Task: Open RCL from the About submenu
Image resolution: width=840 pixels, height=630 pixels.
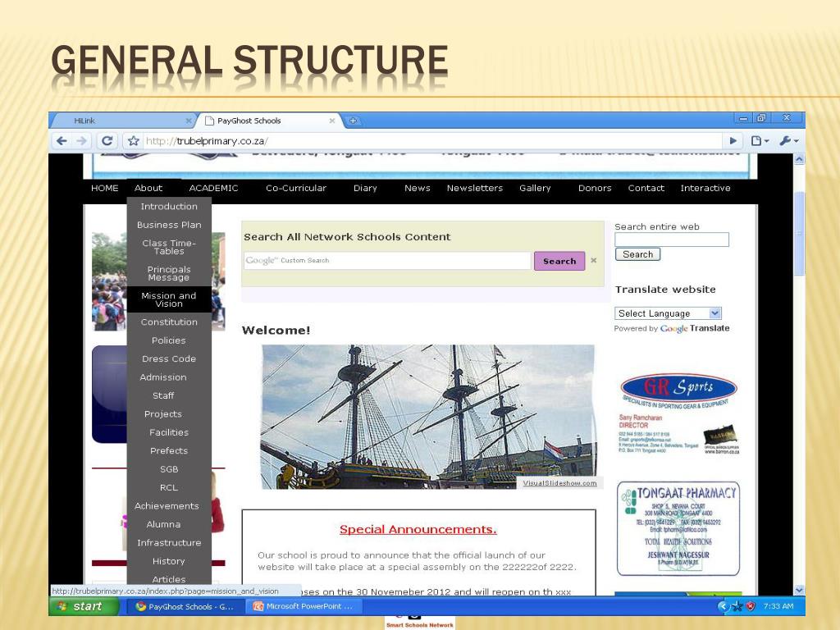Action: tap(169, 487)
